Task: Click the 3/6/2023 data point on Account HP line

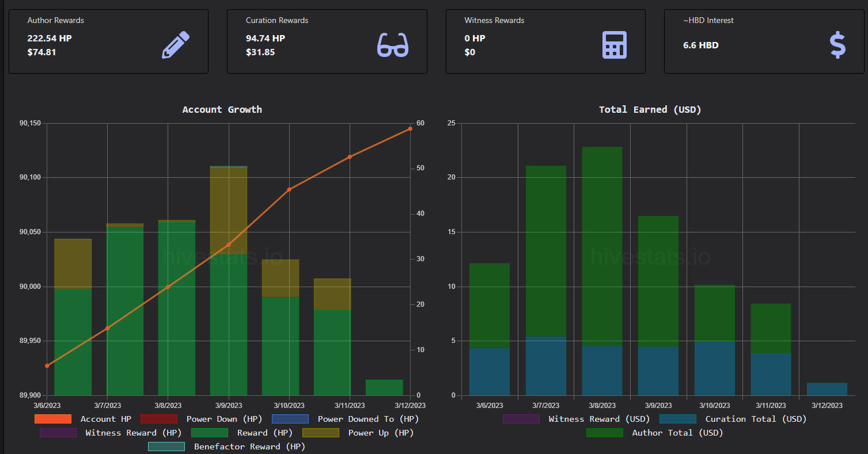Action: [x=47, y=365]
